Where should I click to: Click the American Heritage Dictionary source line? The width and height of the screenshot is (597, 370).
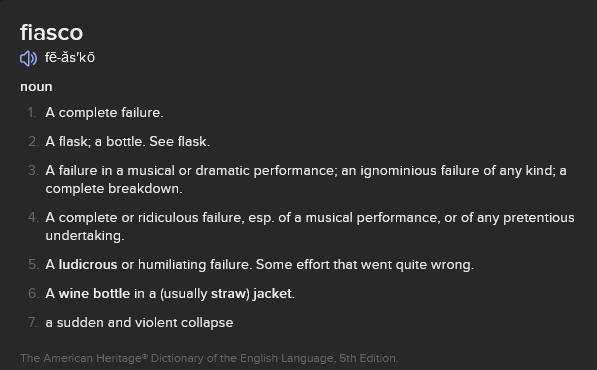tap(209, 358)
